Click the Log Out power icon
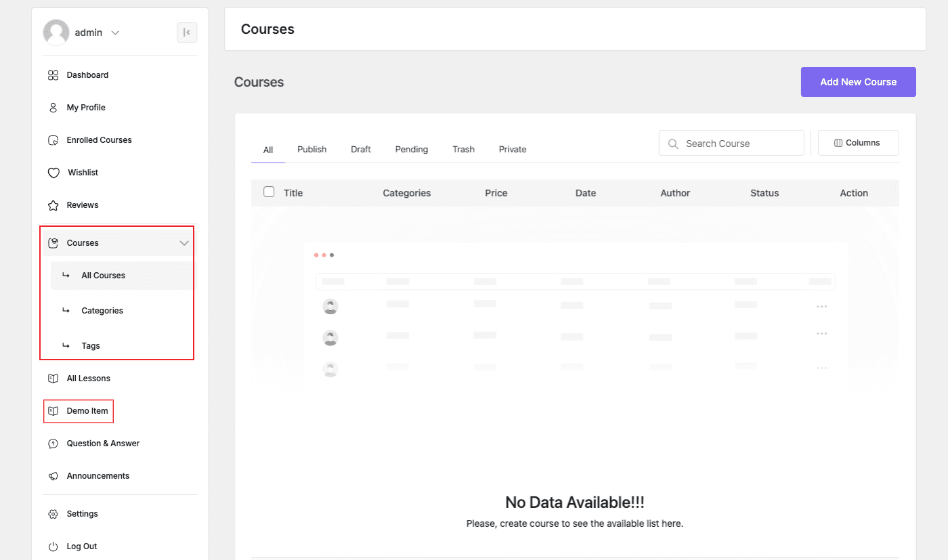This screenshot has height=560, width=948. point(53,546)
